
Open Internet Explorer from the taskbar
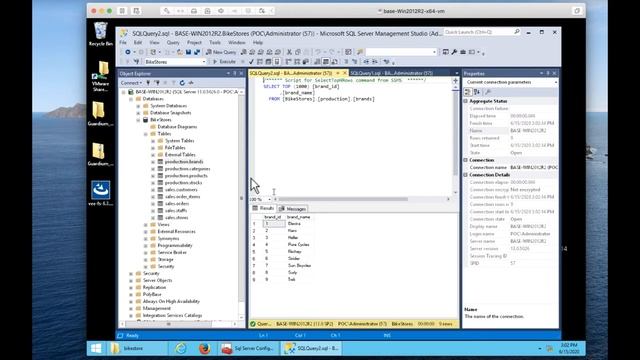click(180, 348)
